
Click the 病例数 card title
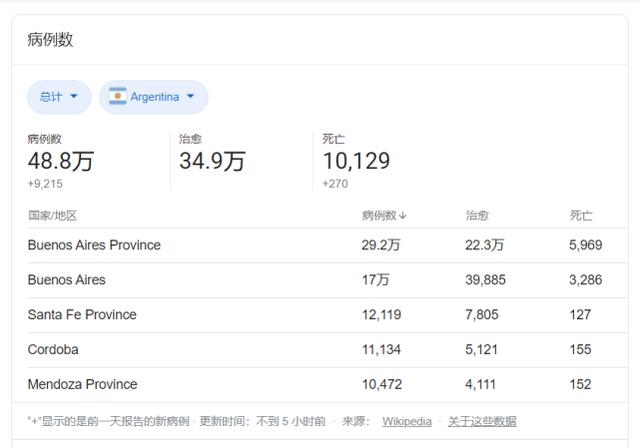(x=50, y=40)
